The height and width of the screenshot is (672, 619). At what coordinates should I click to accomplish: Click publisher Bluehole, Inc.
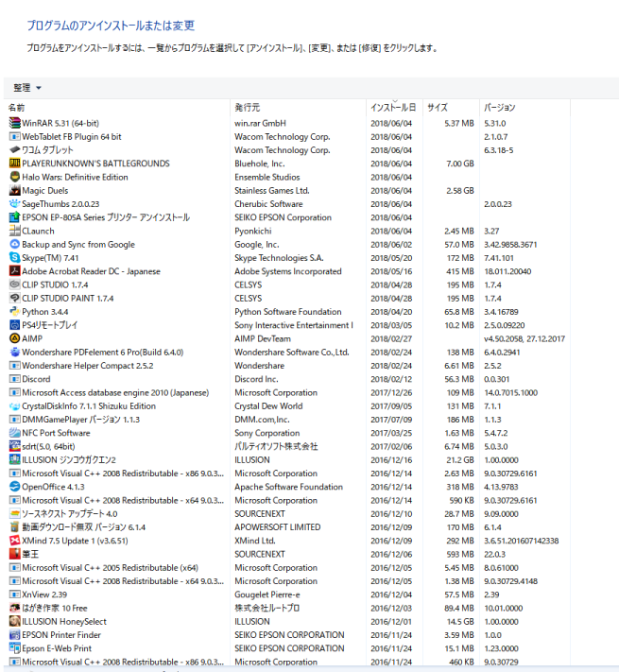(260, 164)
